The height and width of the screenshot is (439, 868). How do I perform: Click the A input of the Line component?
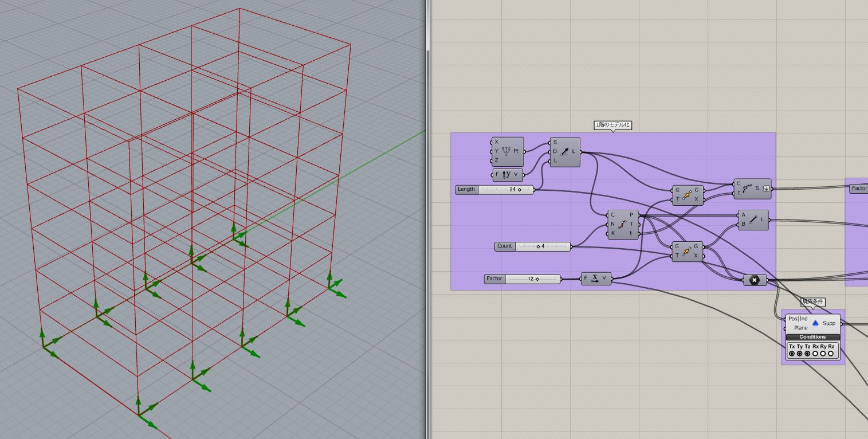pyautogui.click(x=743, y=215)
